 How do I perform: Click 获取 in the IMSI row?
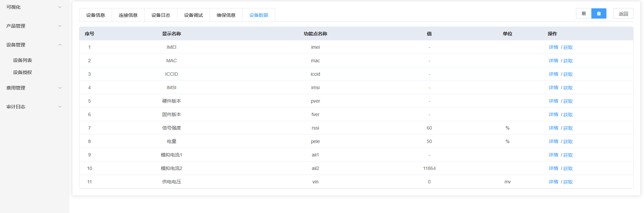(x=568, y=88)
